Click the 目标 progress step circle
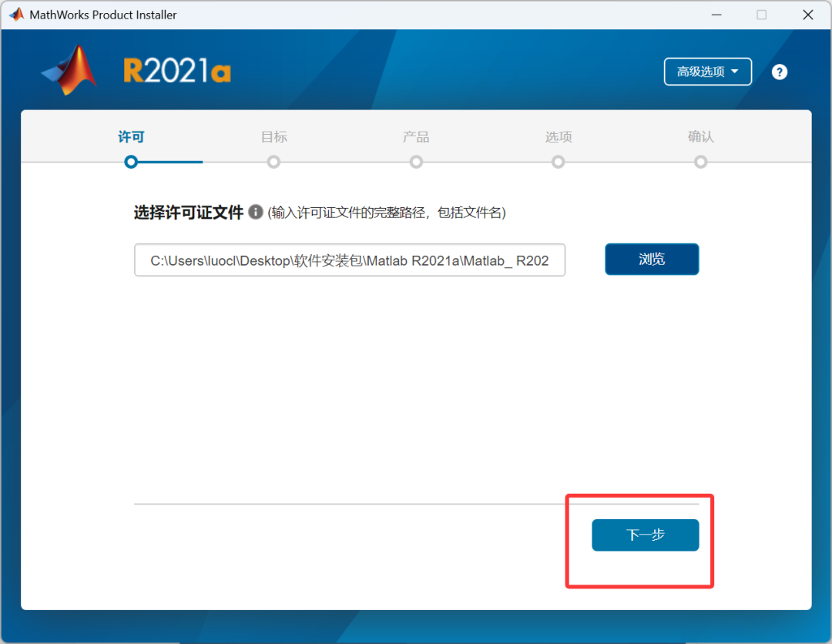Image resolution: width=832 pixels, height=644 pixels. click(x=273, y=162)
